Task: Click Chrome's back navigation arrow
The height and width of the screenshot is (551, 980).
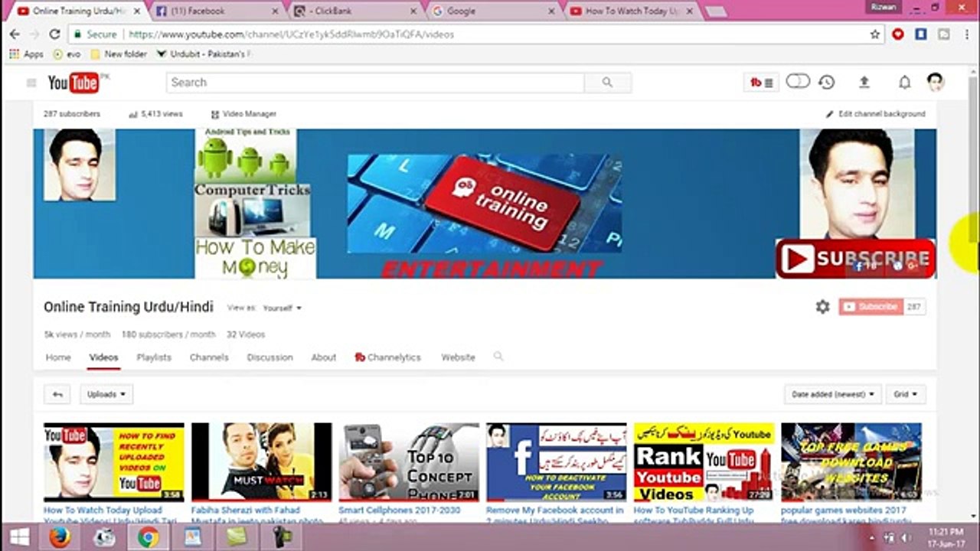Action: 13,34
